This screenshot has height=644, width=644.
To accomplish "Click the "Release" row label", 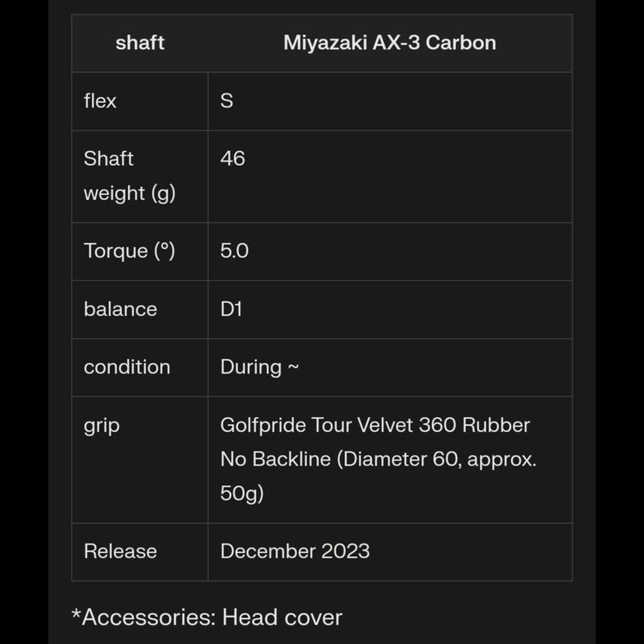I will pos(120,551).
